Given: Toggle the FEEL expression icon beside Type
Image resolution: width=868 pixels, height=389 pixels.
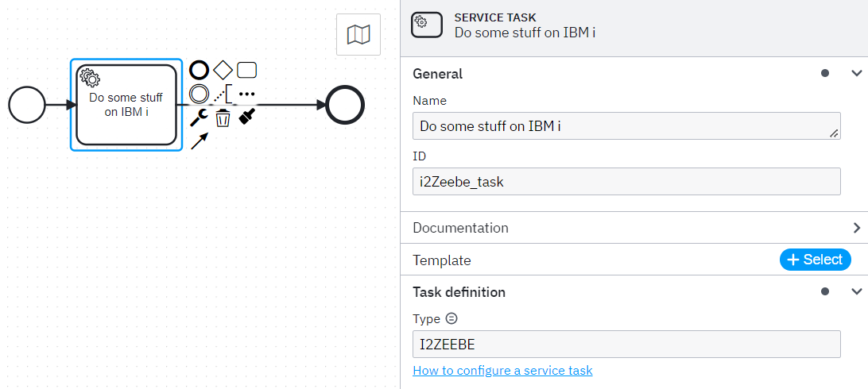Looking at the screenshot, I should (451, 318).
